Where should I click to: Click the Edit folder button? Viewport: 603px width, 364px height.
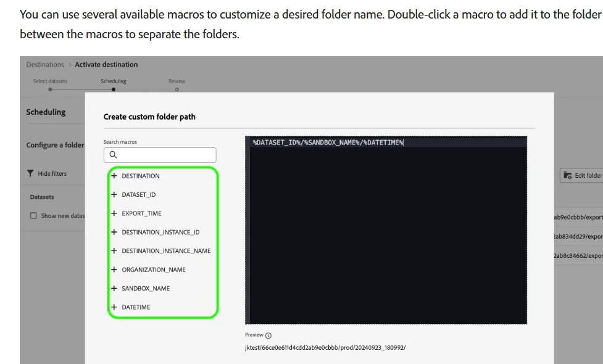(x=581, y=175)
